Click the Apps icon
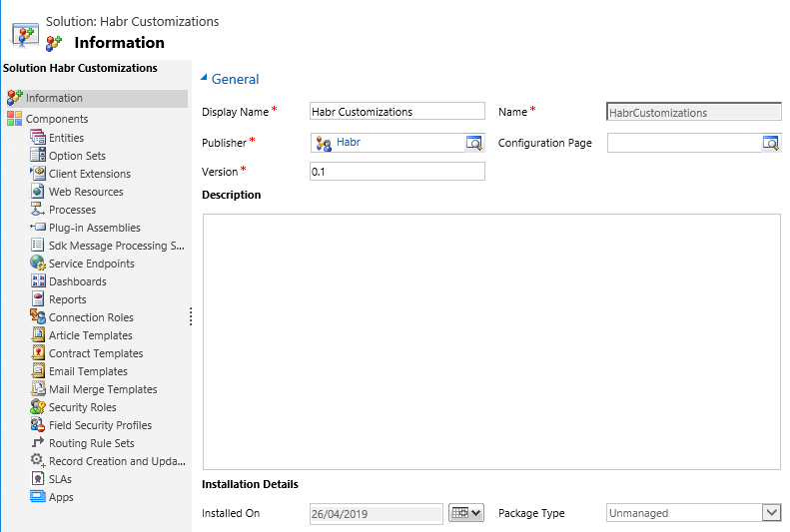The width and height of the screenshot is (790, 532). click(x=38, y=497)
